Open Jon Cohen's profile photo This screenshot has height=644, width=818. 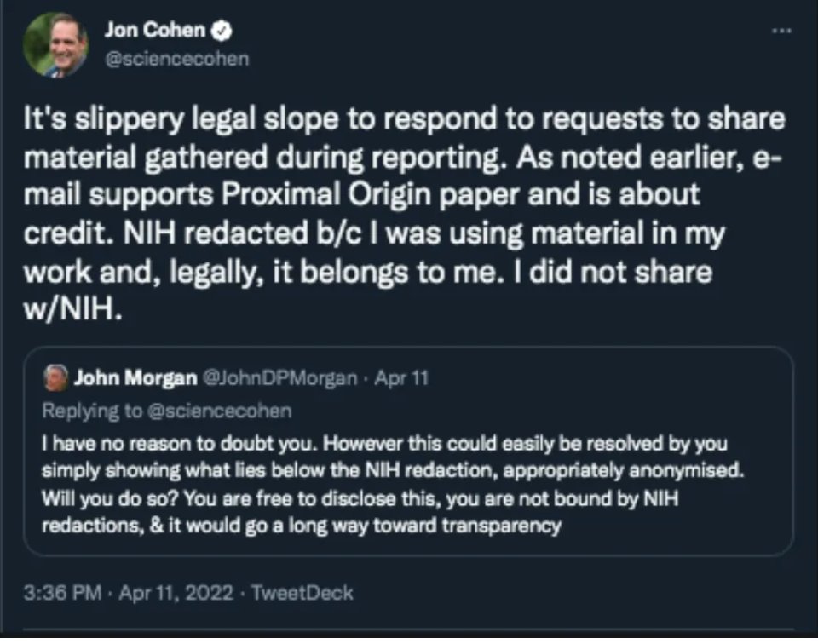[55, 45]
